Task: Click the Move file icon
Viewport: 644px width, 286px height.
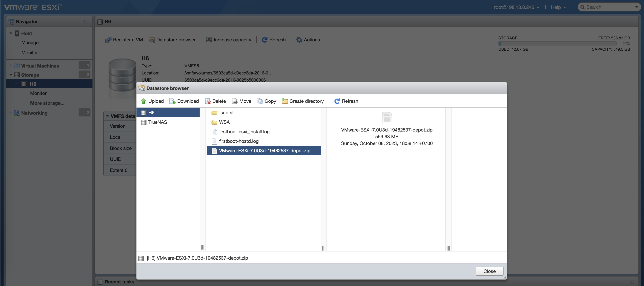Action: point(235,101)
